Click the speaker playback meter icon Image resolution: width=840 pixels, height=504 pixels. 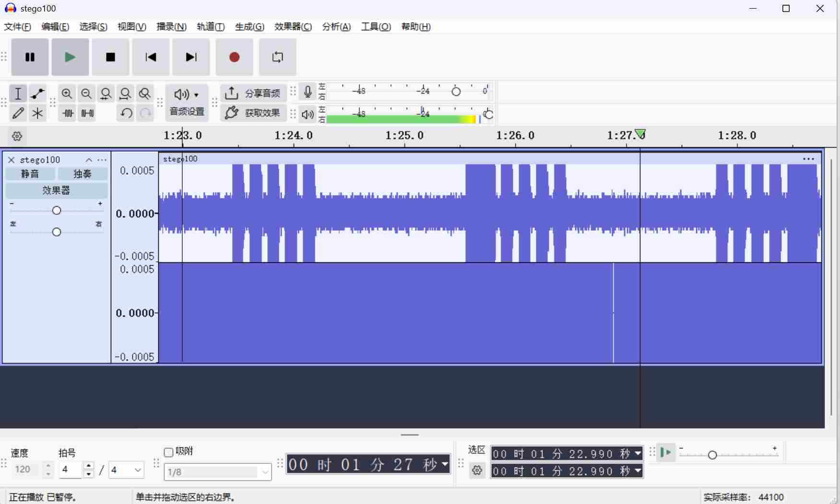(308, 115)
